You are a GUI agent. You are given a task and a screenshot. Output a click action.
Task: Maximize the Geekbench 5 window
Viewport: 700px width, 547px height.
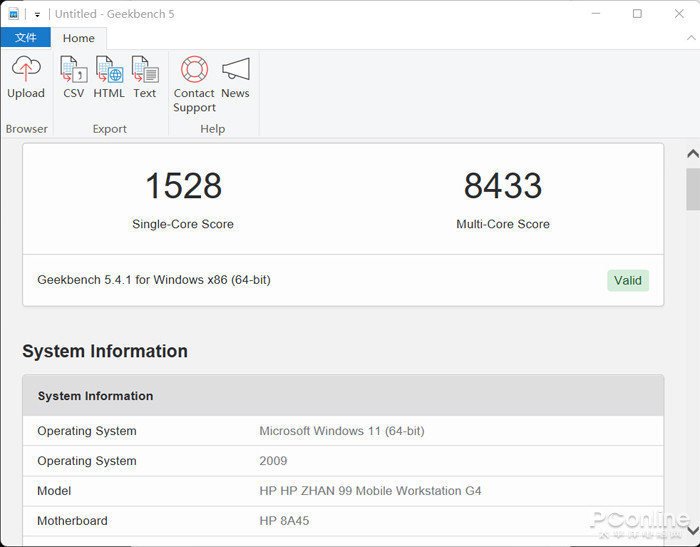click(x=638, y=13)
